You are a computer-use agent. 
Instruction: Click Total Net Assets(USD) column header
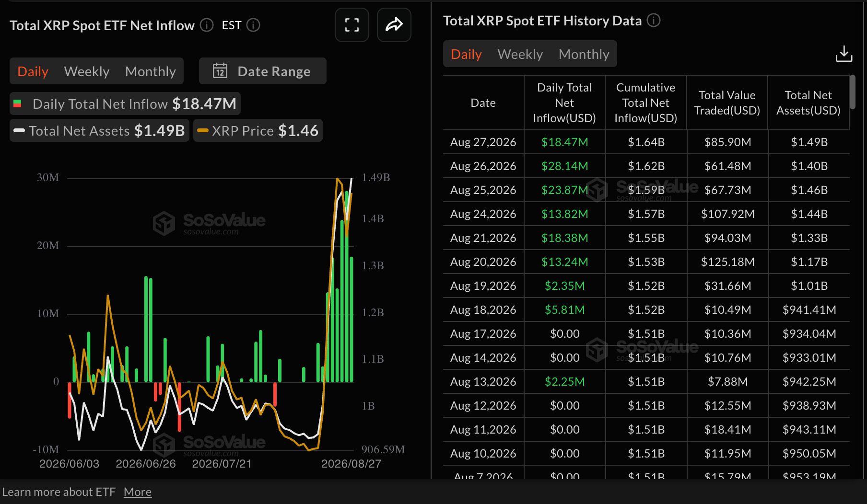pyautogui.click(x=808, y=103)
